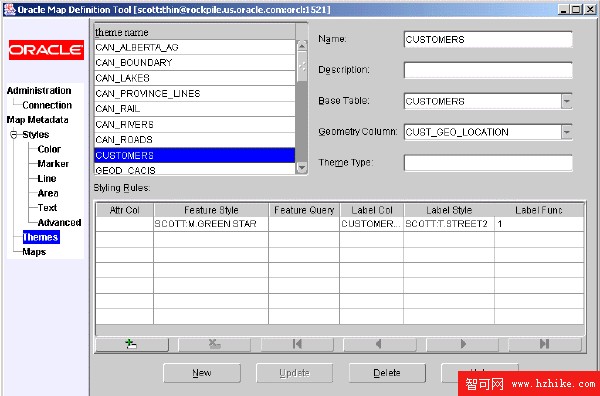Collapse the Styles tree node
This screenshot has width=600, height=396.
click(x=14, y=135)
